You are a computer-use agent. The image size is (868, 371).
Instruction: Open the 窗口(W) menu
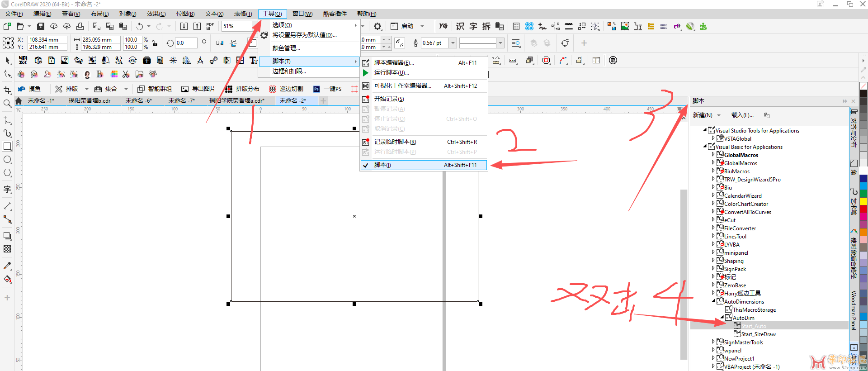click(x=302, y=14)
